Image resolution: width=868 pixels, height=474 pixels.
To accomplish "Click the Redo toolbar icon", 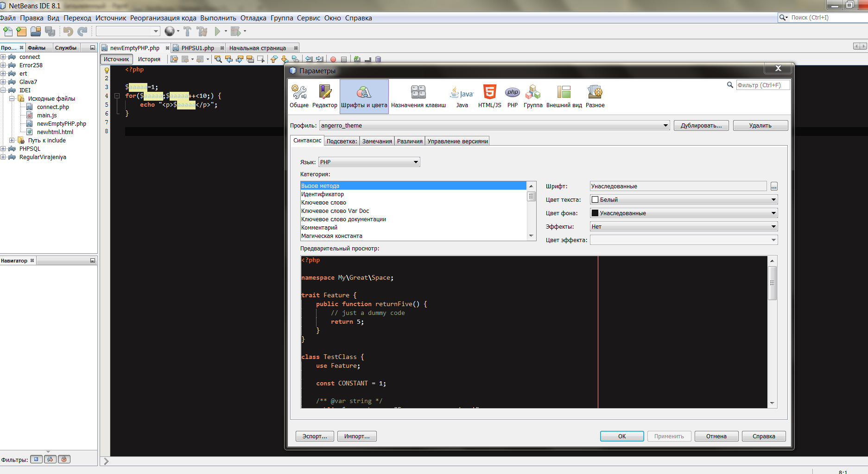I will pyautogui.click(x=82, y=32).
